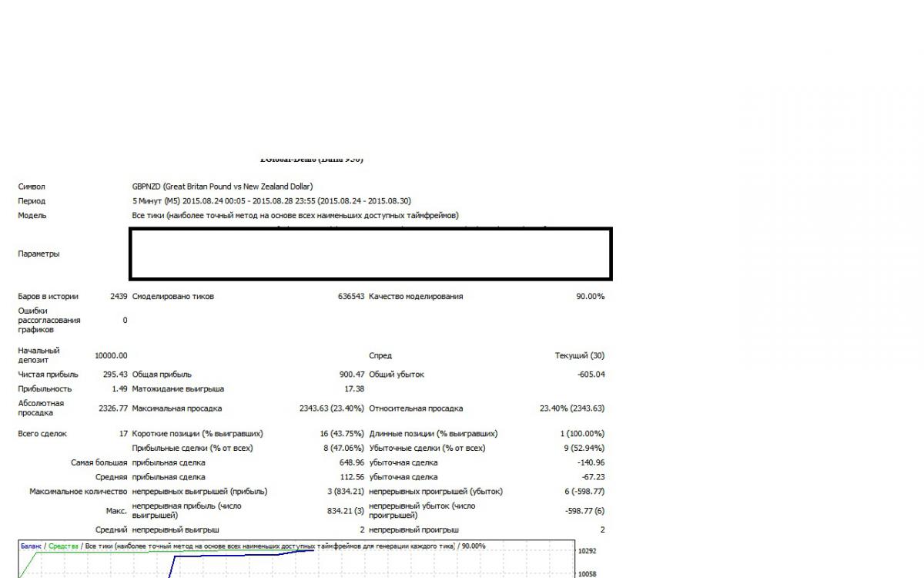
Task: Click the 'Начальный депозит' label
Action: coord(38,355)
